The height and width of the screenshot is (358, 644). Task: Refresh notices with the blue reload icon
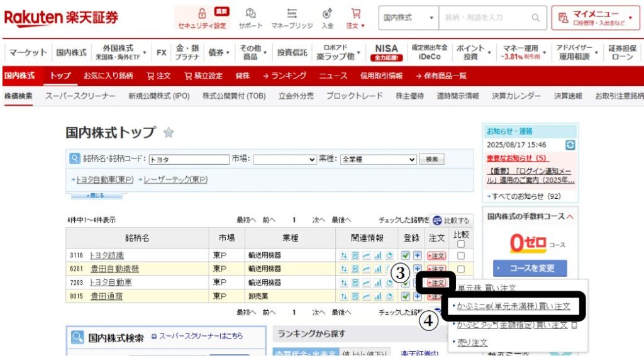570,145
